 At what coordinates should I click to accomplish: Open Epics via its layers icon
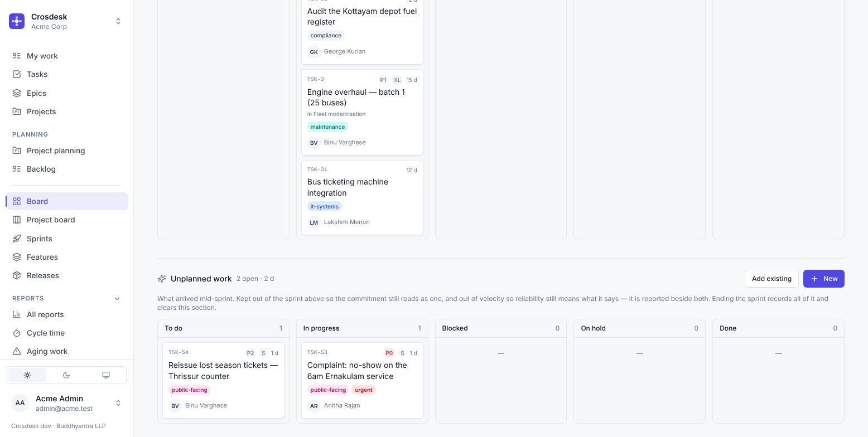coord(17,93)
